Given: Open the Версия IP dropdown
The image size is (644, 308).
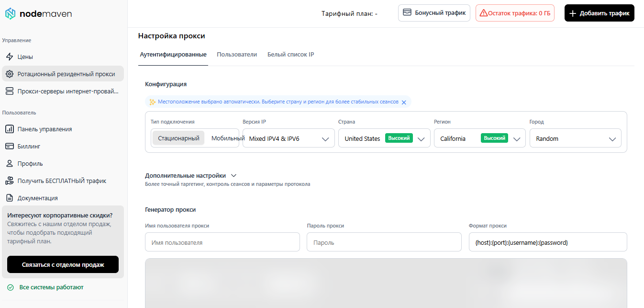Looking at the screenshot, I should coord(289,138).
